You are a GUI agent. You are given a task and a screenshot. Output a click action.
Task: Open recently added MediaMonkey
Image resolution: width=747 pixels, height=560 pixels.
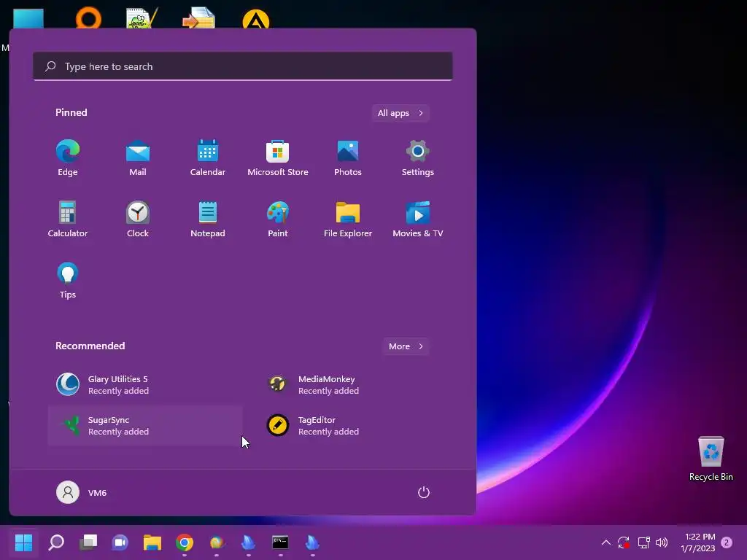(x=355, y=385)
